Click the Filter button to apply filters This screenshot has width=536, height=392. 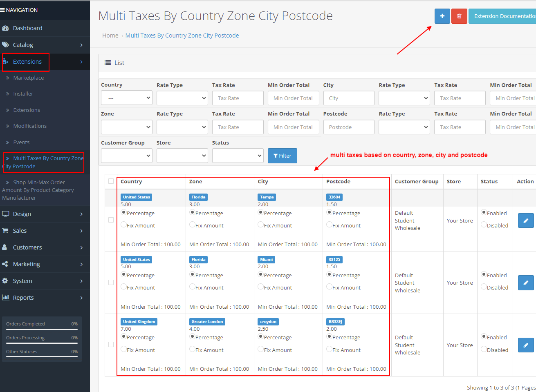tap(282, 156)
